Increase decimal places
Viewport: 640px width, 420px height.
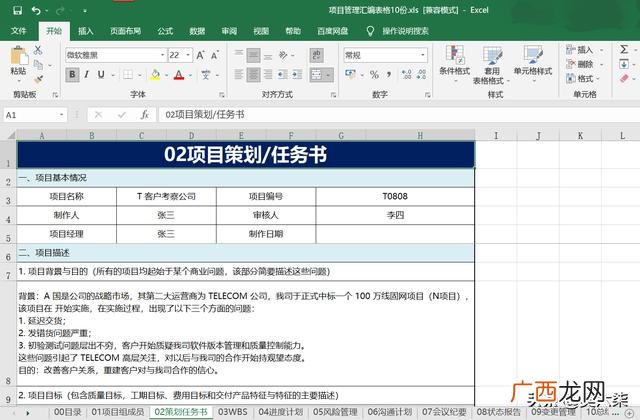coord(406,75)
